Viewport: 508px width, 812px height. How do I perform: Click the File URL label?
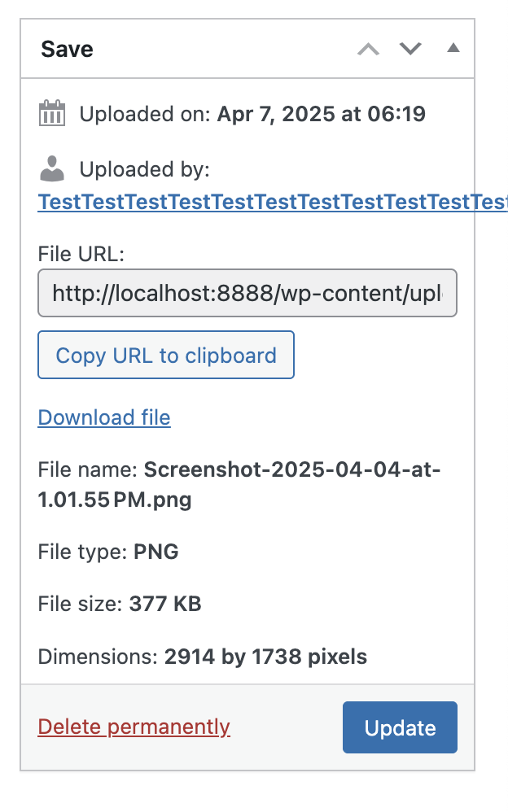point(81,255)
